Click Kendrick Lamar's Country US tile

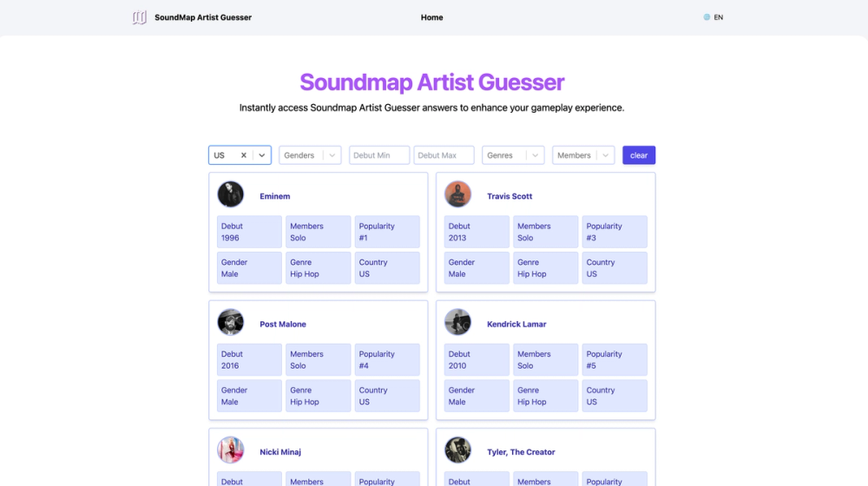pos(615,396)
